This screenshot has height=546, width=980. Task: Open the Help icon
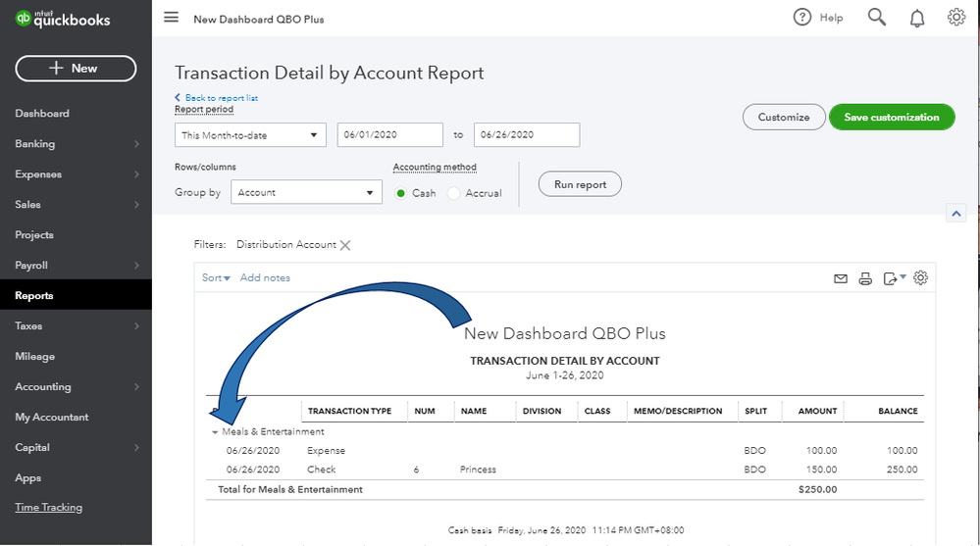click(802, 18)
